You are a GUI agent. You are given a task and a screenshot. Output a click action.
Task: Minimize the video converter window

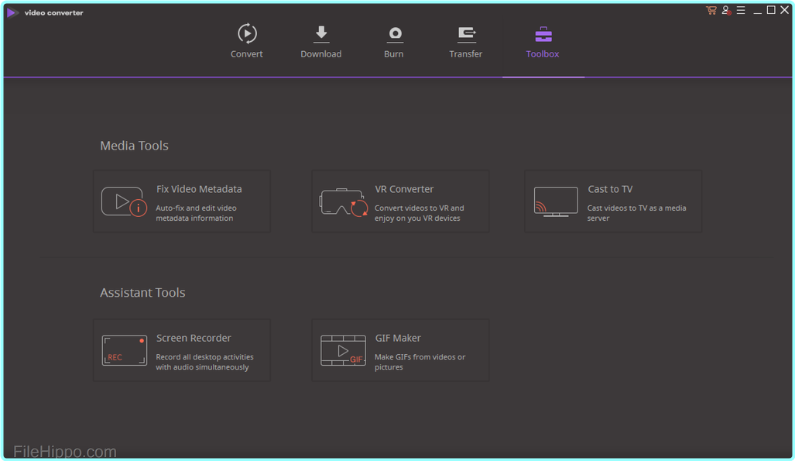(x=757, y=11)
